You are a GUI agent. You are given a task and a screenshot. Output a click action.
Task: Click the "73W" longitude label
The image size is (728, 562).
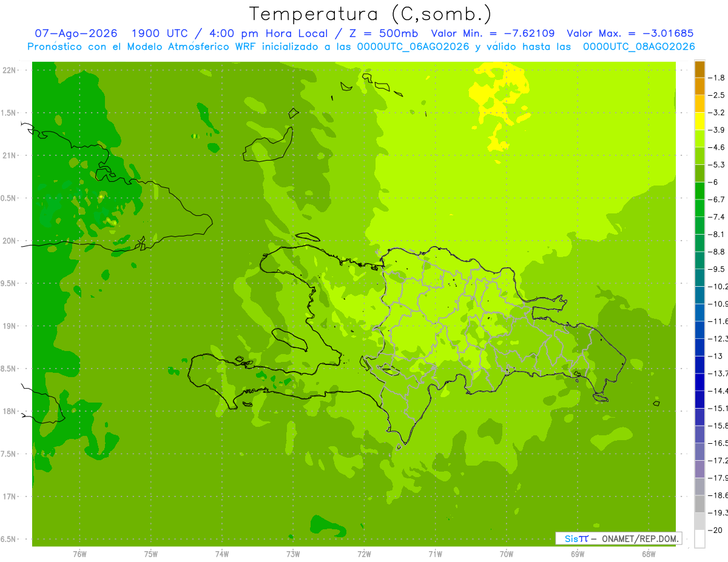[293, 554]
